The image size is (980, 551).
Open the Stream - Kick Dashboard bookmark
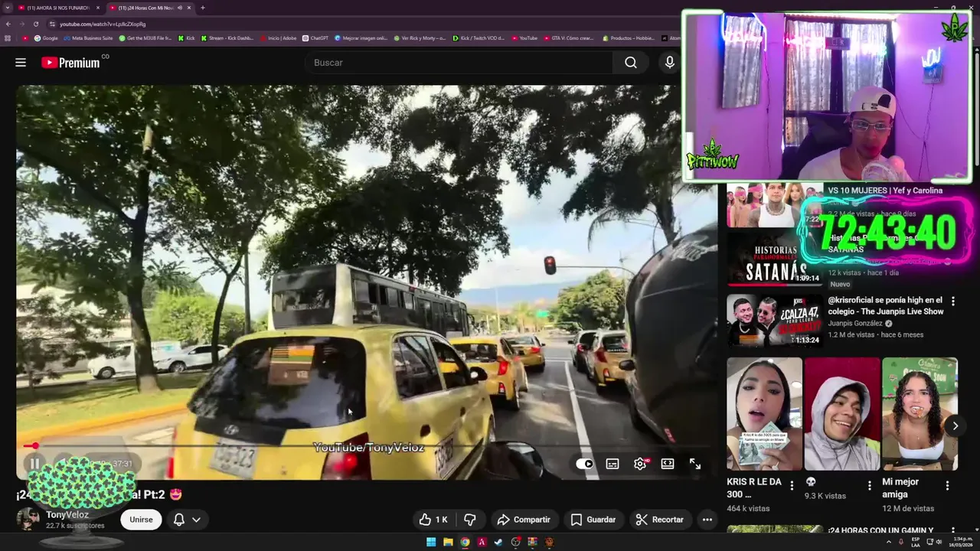point(227,38)
